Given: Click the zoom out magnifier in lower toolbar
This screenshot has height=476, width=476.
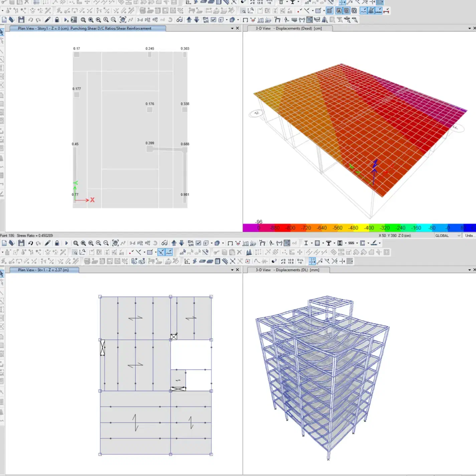Looking at the screenshot, I should (x=106, y=243).
